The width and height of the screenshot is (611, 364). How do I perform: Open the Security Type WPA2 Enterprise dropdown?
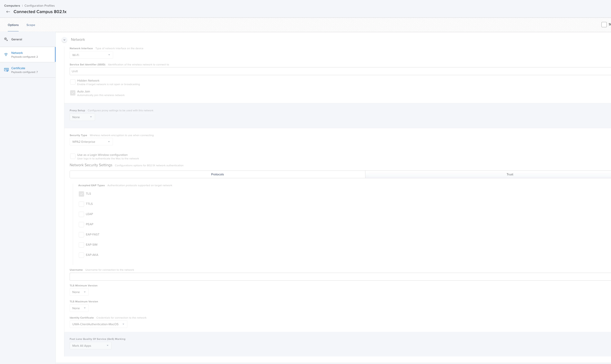point(91,142)
